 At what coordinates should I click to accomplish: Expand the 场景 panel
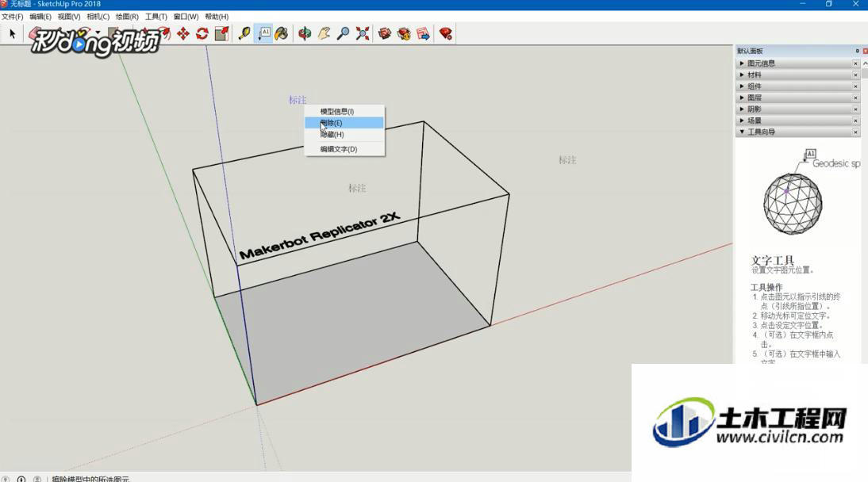point(742,120)
